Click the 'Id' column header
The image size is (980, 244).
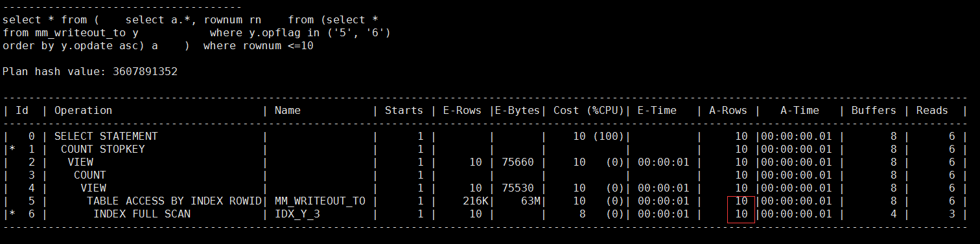(22, 111)
